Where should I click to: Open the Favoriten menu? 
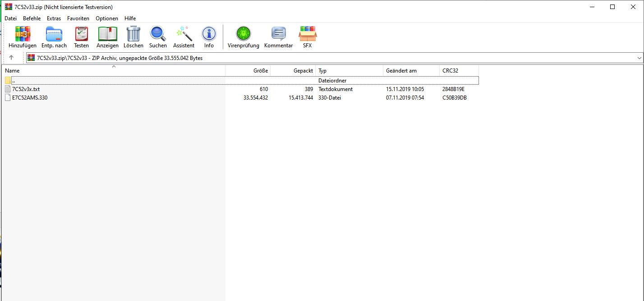[78, 18]
